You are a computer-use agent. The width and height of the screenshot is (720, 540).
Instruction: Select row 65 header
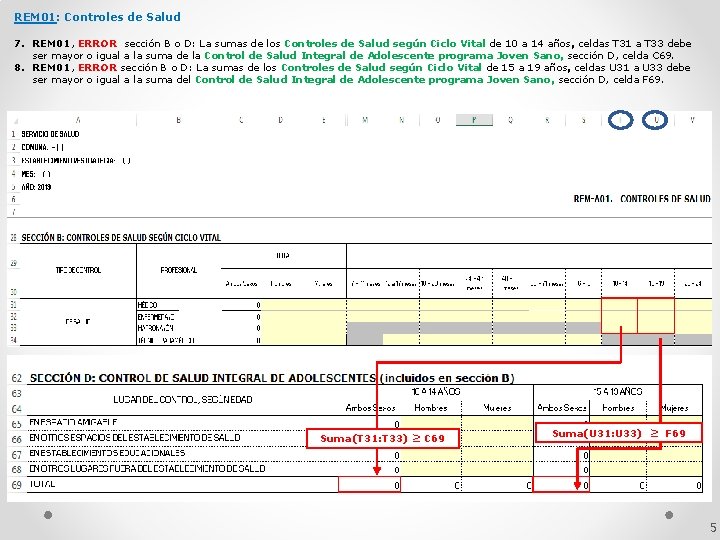(x=17, y=424)
